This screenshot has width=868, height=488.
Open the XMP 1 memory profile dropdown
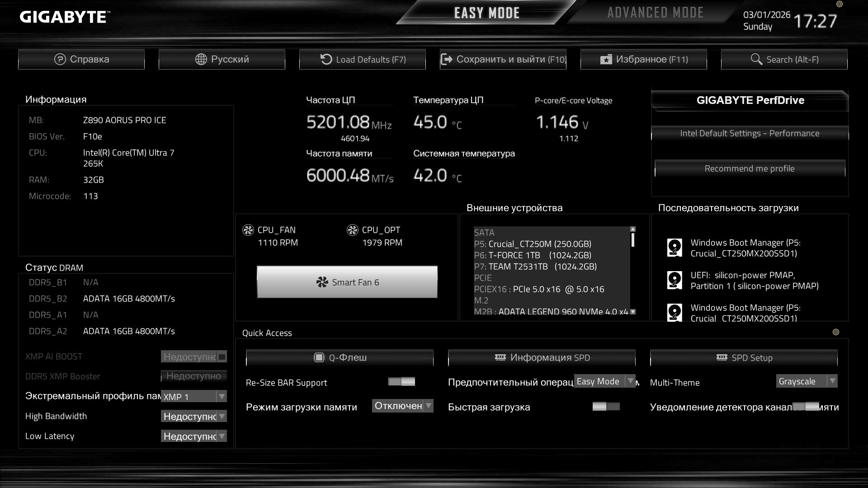pyautogui.click(x=194, y=396)
